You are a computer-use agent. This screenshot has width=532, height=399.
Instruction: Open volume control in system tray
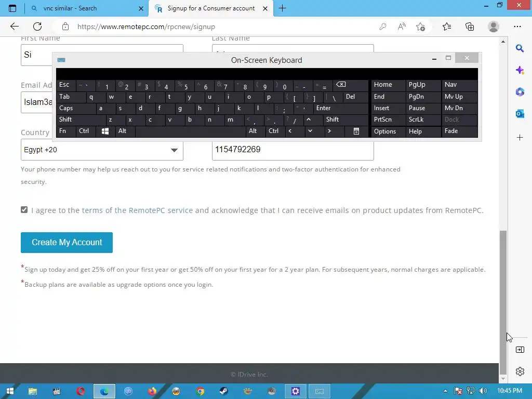(483, 391)
